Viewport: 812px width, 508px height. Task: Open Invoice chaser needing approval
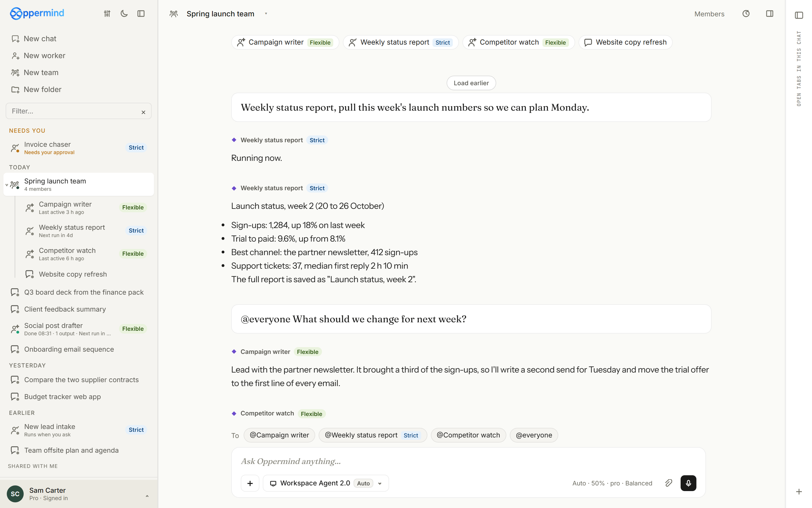[x=79, y=148]
